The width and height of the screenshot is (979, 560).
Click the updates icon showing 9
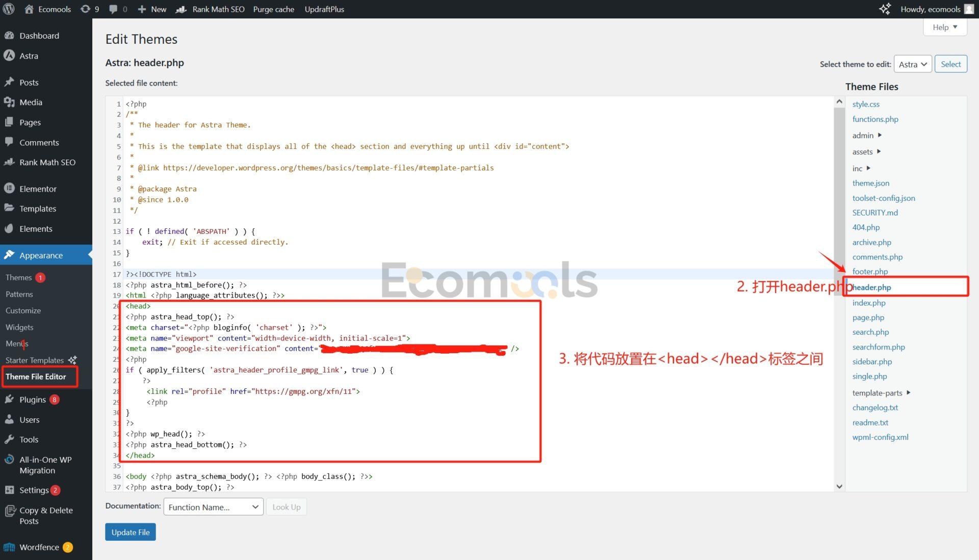tap(85, 9)
